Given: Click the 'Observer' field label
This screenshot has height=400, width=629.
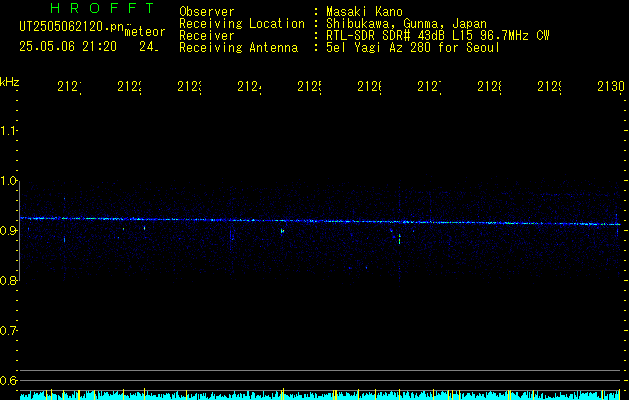Looking at the screenshot, I should 207,12.
